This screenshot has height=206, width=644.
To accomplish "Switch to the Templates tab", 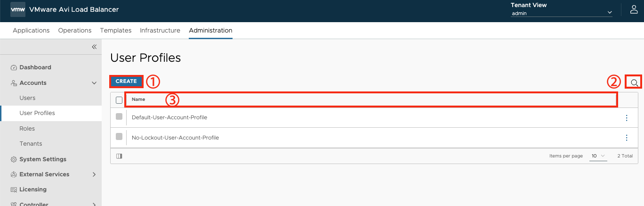I will 116,30.
